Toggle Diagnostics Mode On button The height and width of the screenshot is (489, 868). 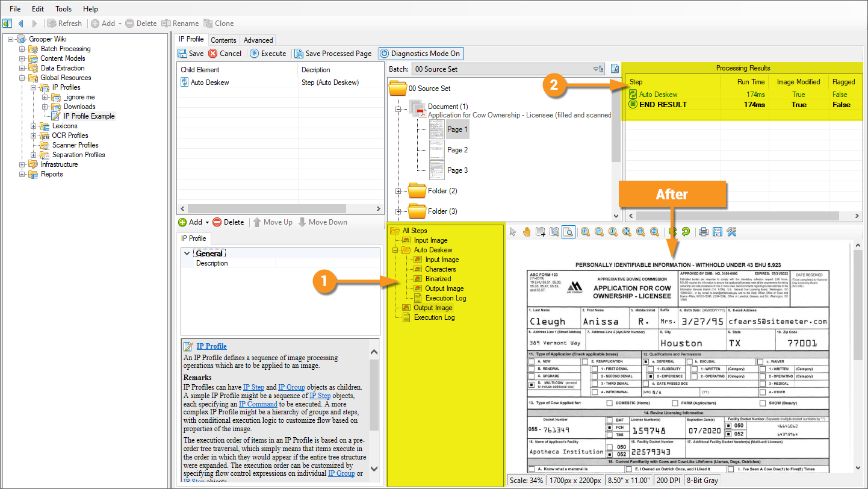click(420, 54)
